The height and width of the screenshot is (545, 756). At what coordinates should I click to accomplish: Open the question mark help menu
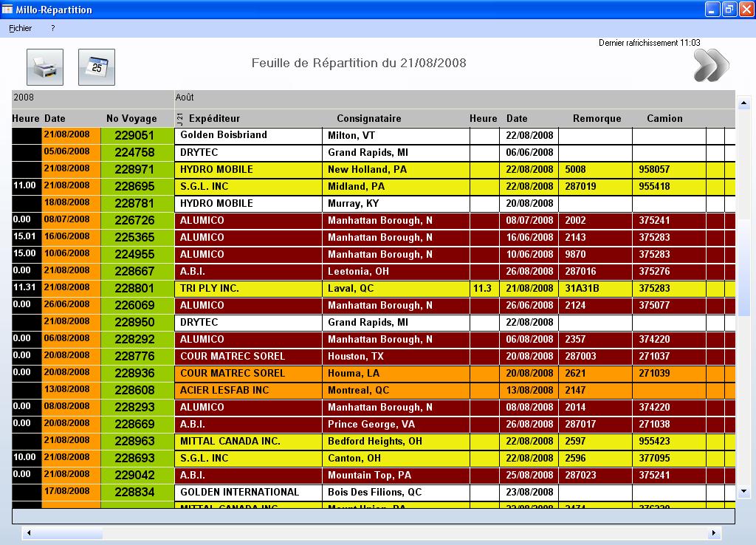pos(53,29)
